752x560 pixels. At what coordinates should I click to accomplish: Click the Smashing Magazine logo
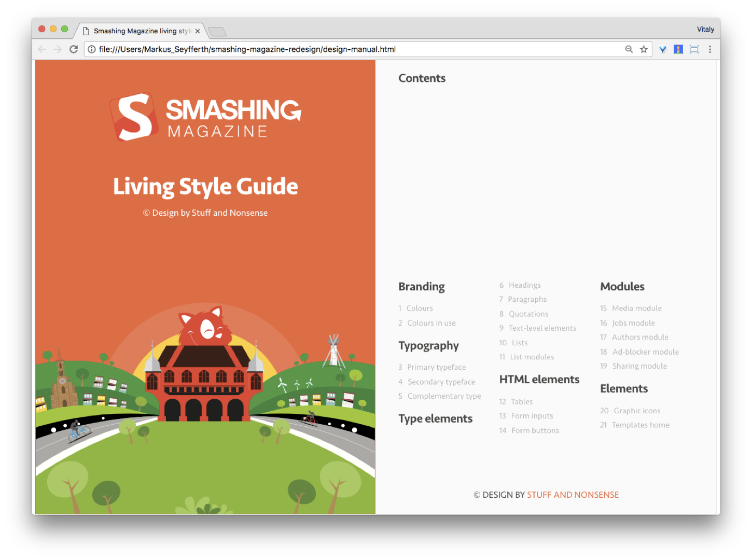pos(205,117)
